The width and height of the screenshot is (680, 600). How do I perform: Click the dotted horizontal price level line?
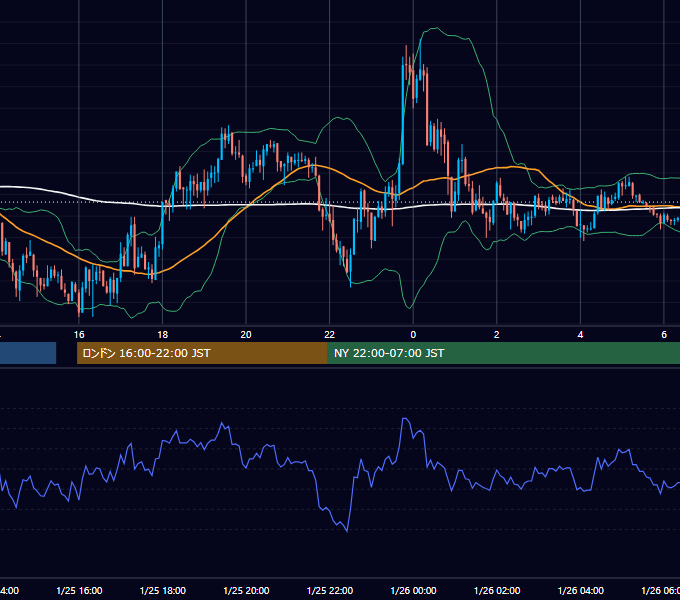coord(340,202)
